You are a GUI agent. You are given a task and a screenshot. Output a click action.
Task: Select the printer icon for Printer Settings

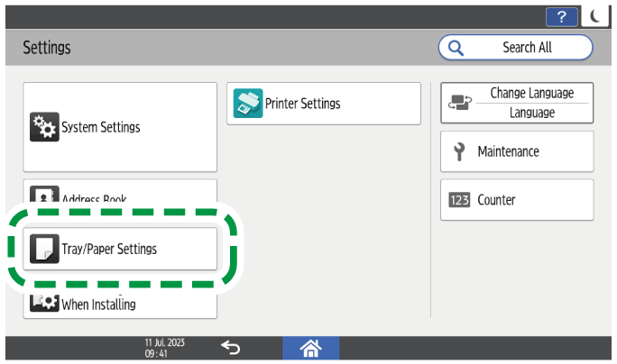click(x=246, y=104)
